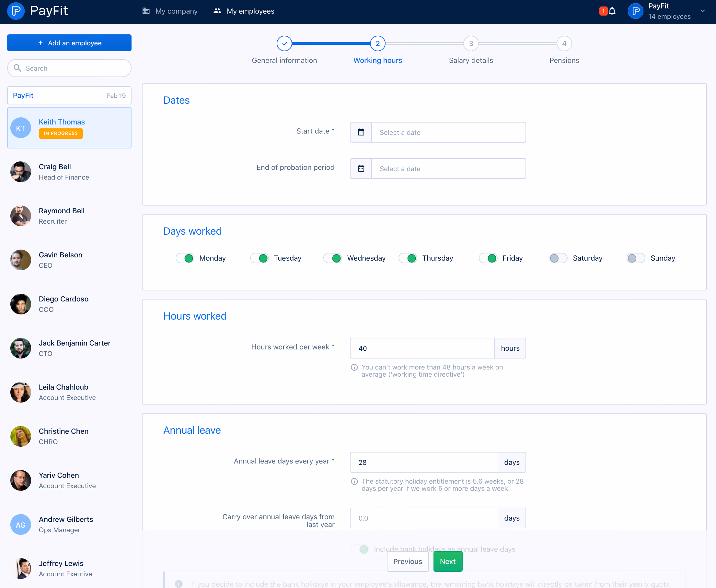Toggle Friday working day

(x=488, y=258)
